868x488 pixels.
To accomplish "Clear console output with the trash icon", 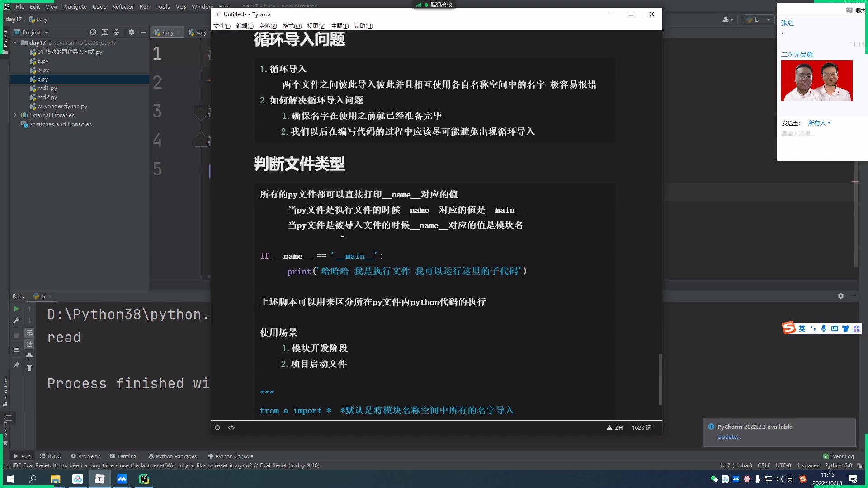I will tap(29, 367).
